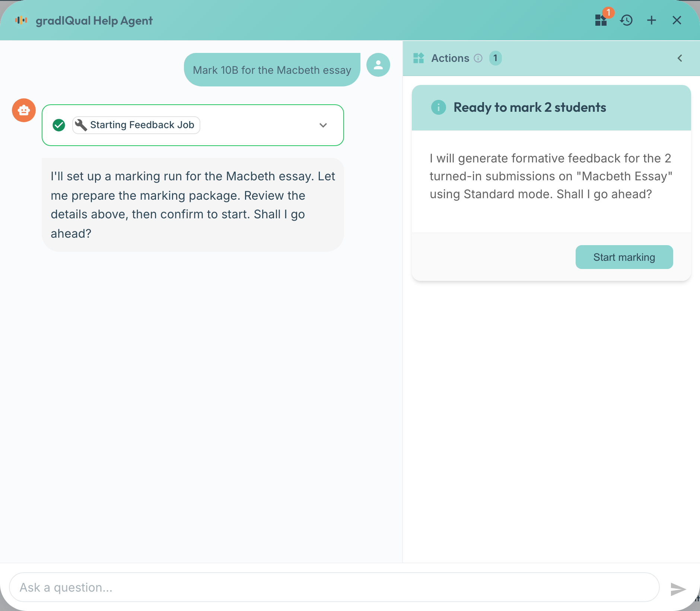Image resolution: width=700 pixels, height=611 pixels.
Task: Start a new chat with plus icon
Action: (652, 20)
